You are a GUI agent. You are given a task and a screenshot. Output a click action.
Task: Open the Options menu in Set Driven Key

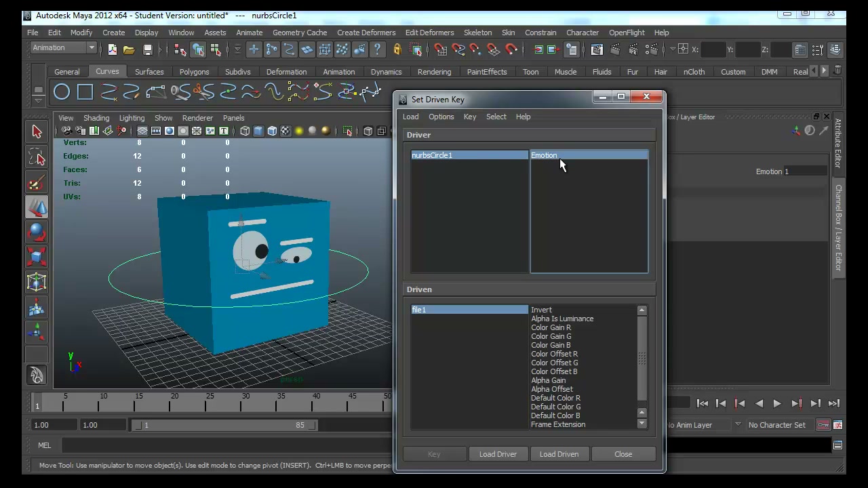tap(441, 117)
